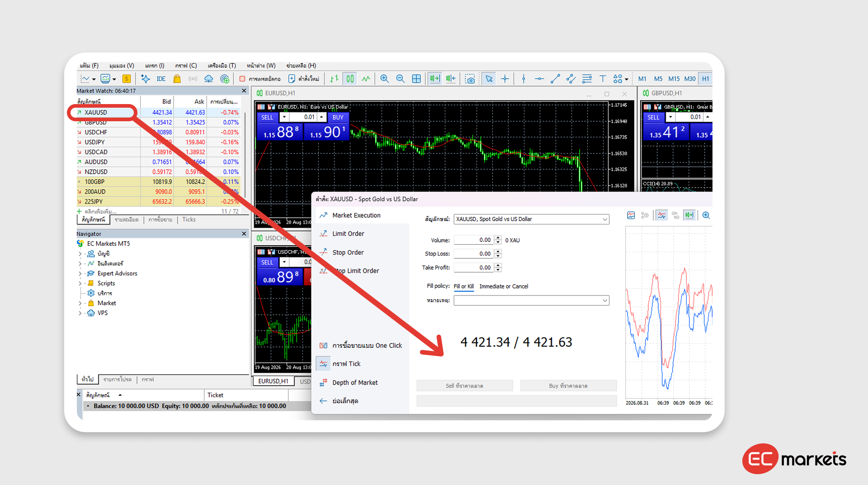Click the Signals radio icon in toolbar
Screen dimensions: 868x485
[193, 79]
